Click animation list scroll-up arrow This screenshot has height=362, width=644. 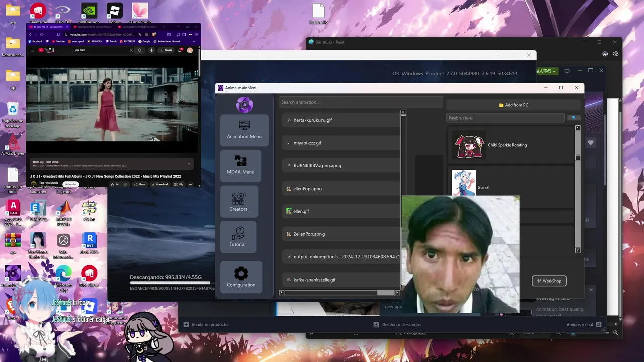403,112
